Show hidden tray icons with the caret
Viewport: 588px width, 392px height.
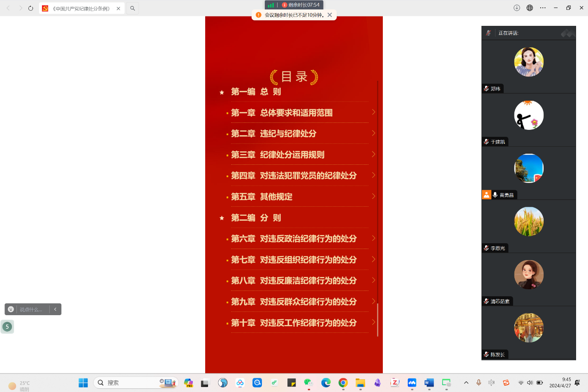tap(466, 383)
